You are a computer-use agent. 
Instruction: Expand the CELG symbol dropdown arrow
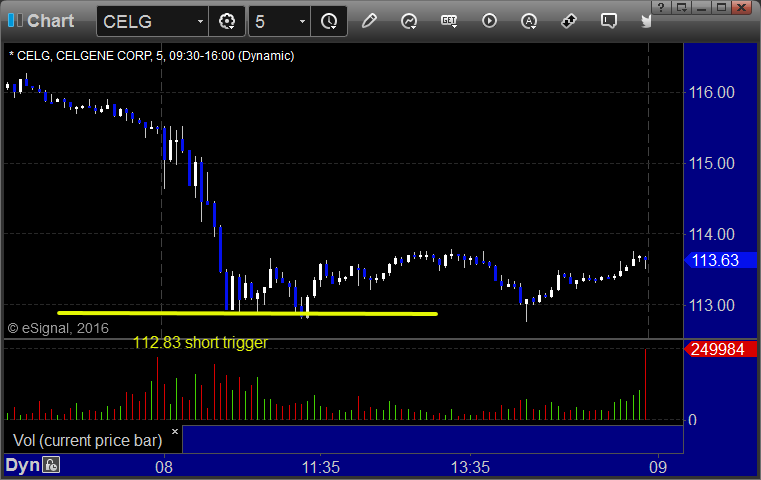[x=200, y=21]
